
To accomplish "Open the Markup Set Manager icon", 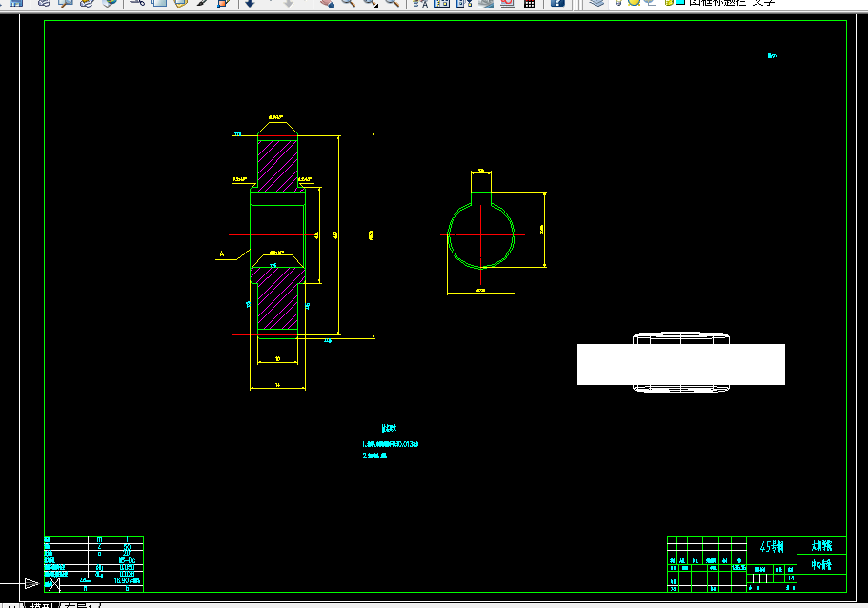I will pos(508,2).
